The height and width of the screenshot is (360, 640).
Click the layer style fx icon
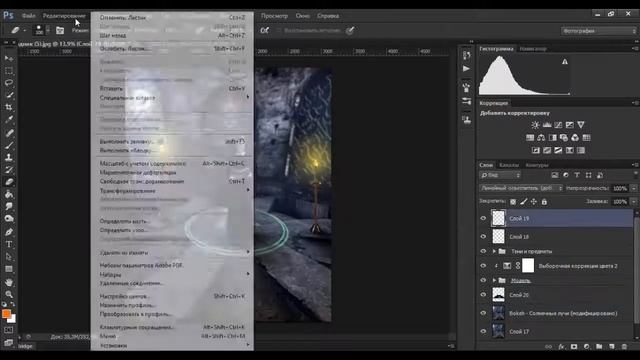point(561,347)
